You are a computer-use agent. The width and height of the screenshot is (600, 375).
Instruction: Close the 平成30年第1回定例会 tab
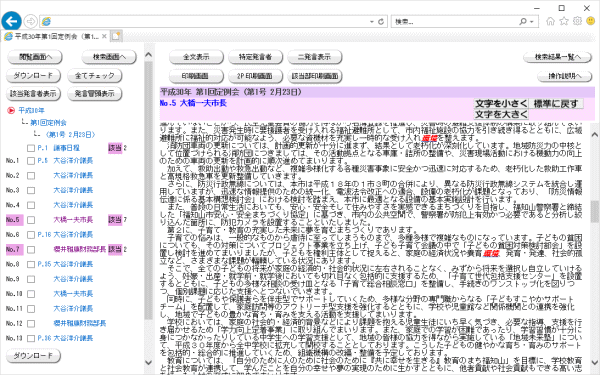(104, 36)
